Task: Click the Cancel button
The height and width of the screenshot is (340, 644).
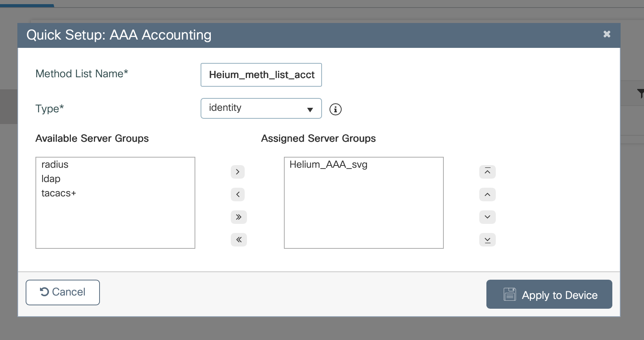Action: tap(63, 292)
